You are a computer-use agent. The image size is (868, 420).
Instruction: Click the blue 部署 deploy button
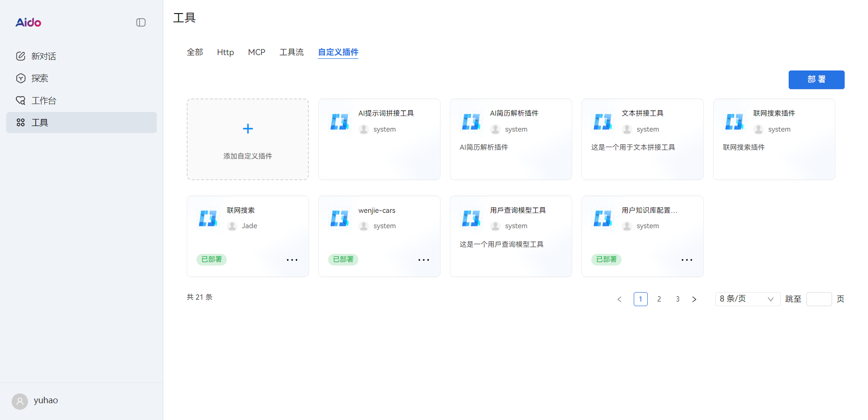816,80
